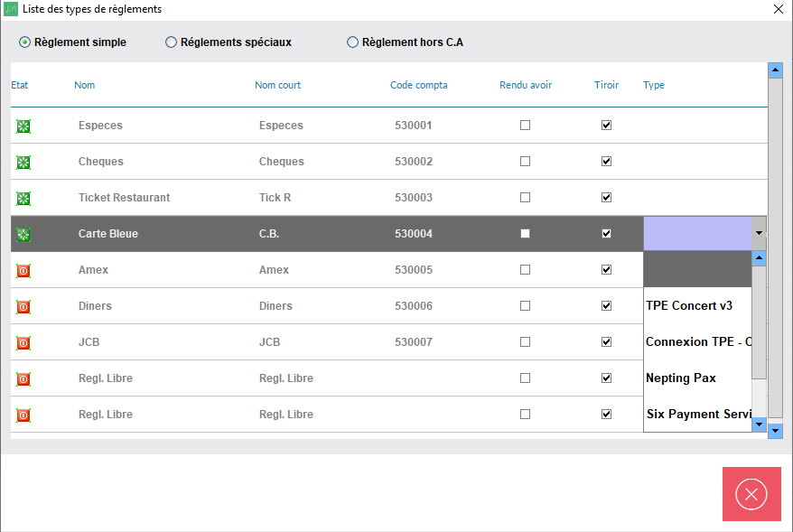The height and width of the screenshot is (532, 793).
Task: Select the Réglements spéciaux radio button
Action: click(171, 42)
